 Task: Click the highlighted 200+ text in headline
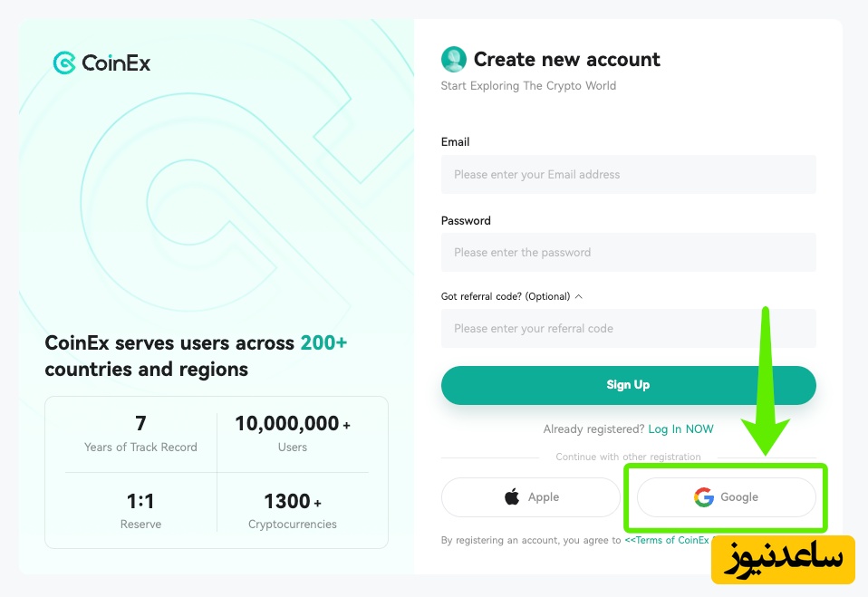coord(324,343)
